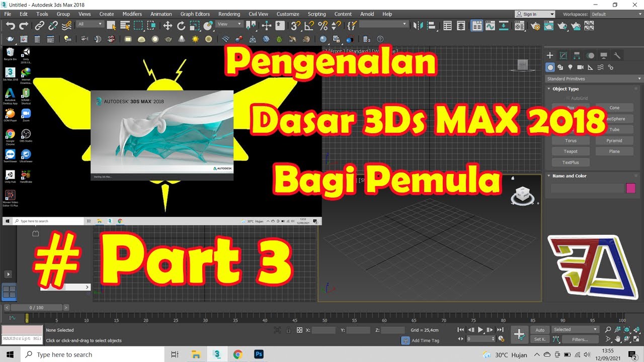Open the Named Selection Sets dropdown

tap(384, 24)
